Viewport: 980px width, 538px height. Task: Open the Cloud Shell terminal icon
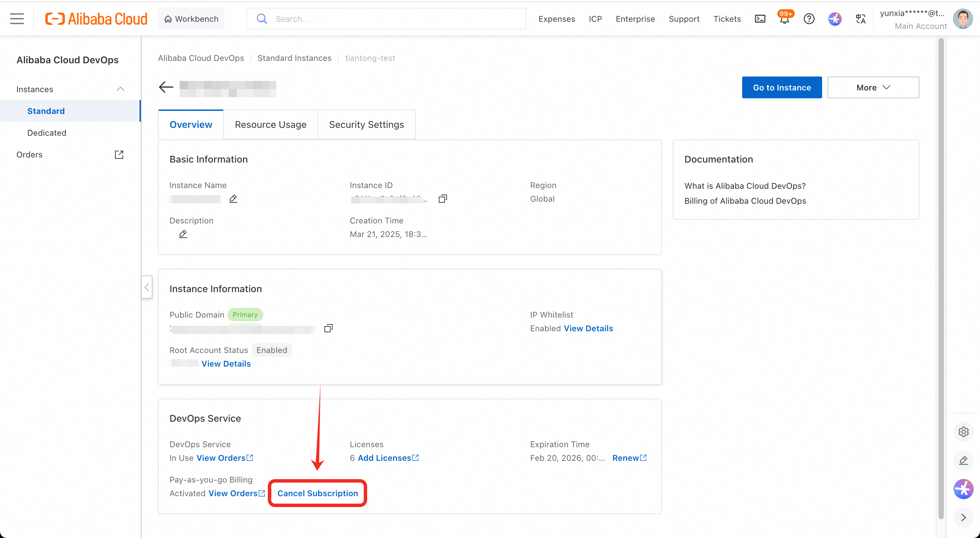pyautogui.click(x=760, y=19)
